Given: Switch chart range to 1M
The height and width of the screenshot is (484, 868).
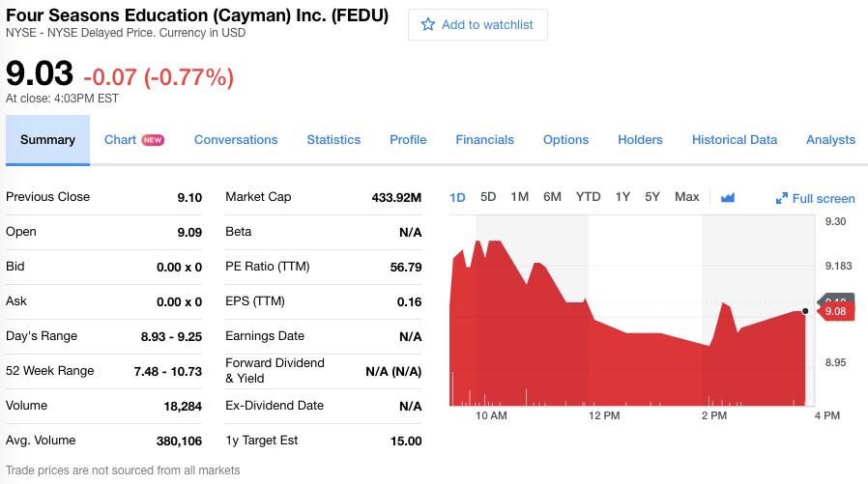Looking at the screenshot, I should [x=519, y=197].
